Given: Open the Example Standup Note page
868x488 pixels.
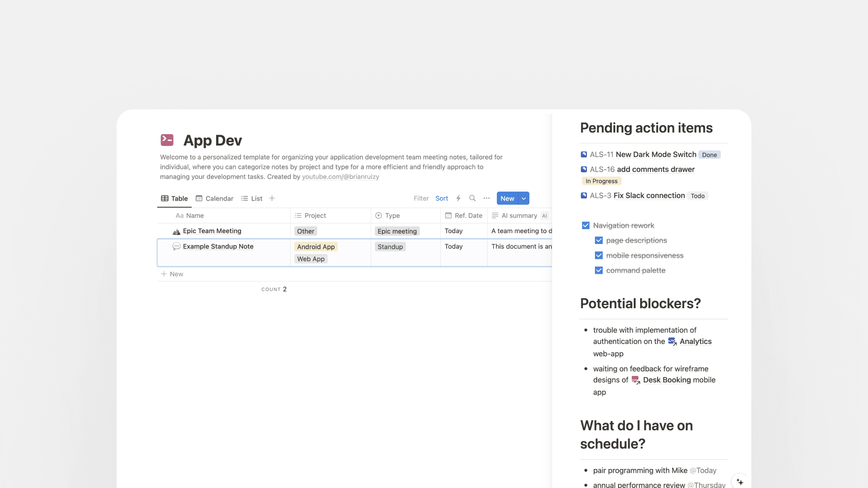Looking at the screenshot, I should tap(218, 246).
